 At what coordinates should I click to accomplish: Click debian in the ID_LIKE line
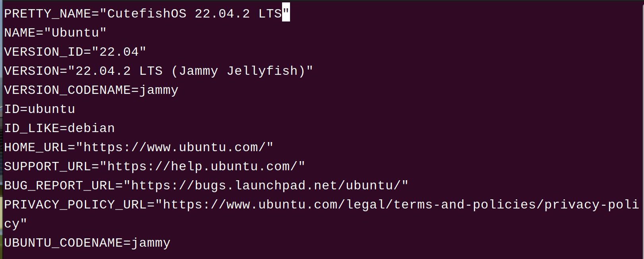click(91, 128)
